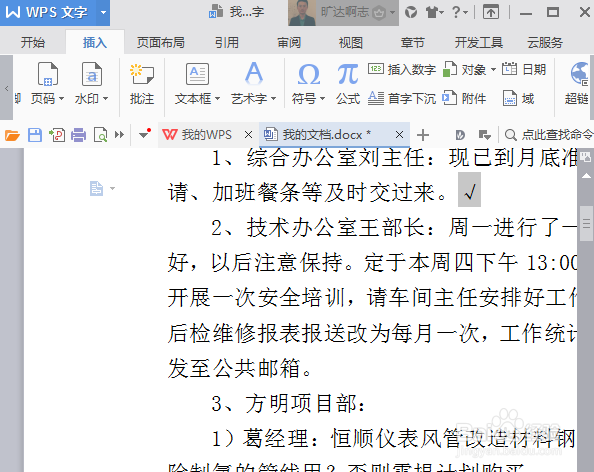Insert an 附件 attachment
594x472 pixels.
point(464,98)
